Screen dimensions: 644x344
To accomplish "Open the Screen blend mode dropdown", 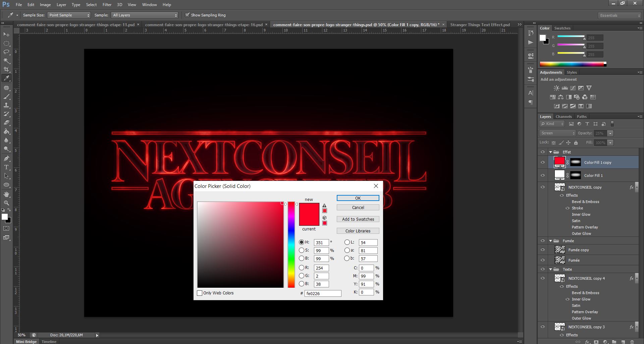I will coord(557,133).
